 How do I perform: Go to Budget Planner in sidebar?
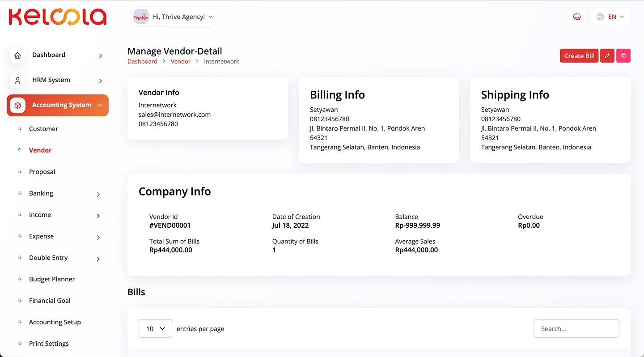52,279
